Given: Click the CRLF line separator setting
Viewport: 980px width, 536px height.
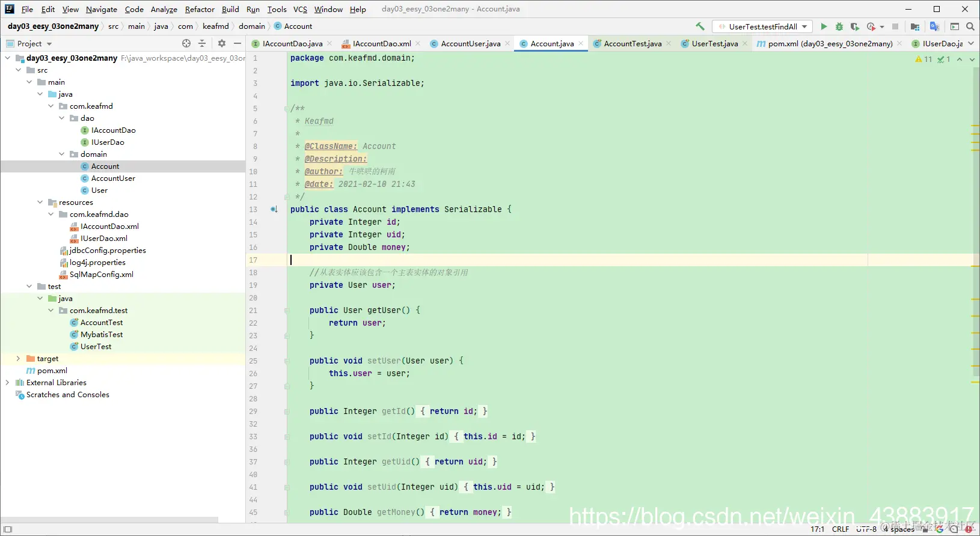Looking at the screenshot, I should coord(841,529).
